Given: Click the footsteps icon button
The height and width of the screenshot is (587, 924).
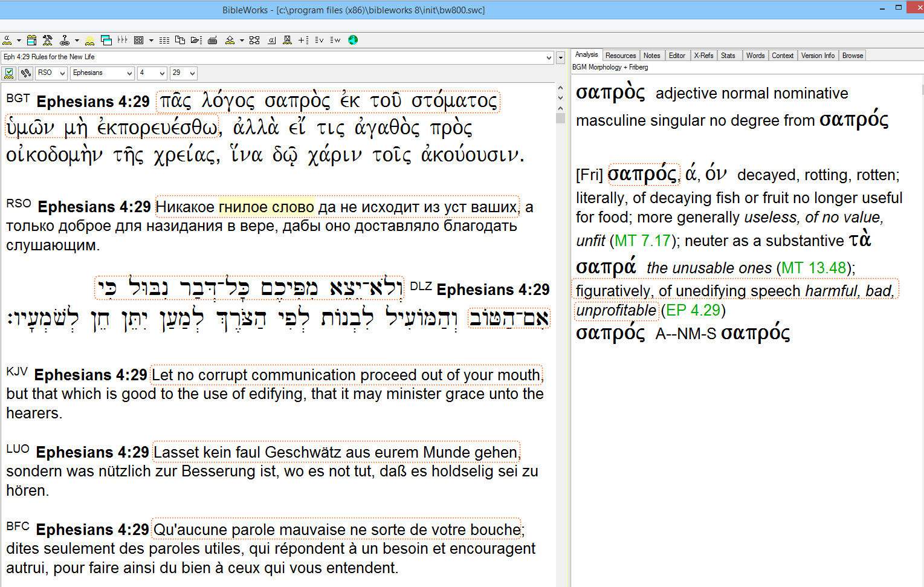Looking at the screenshot, I should click(x=25, y=73).
